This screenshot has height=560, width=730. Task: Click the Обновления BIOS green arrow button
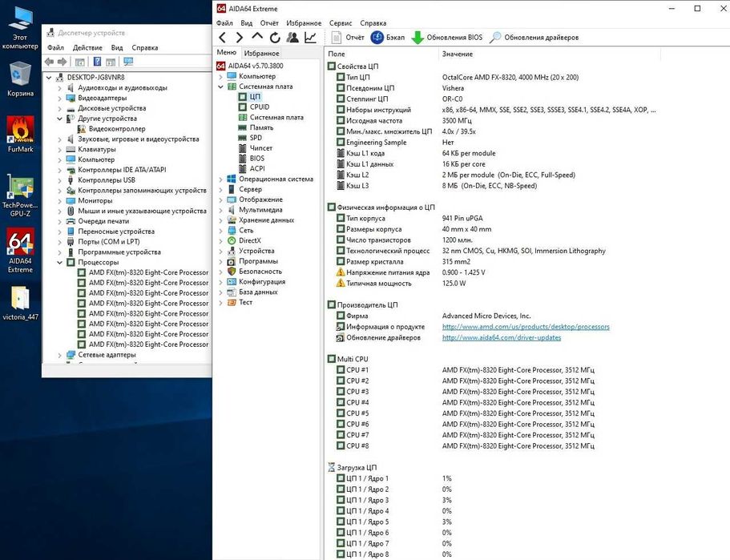tap(447, 38)
